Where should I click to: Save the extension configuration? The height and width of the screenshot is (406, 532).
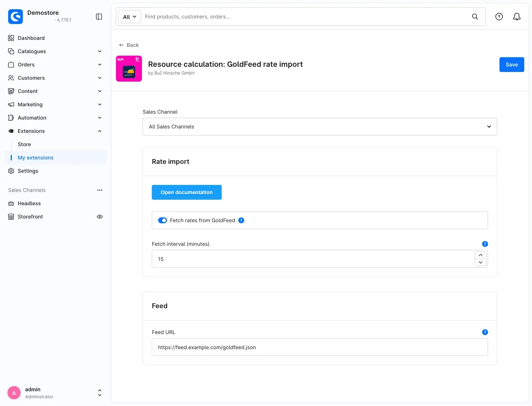tap(512, 65)
